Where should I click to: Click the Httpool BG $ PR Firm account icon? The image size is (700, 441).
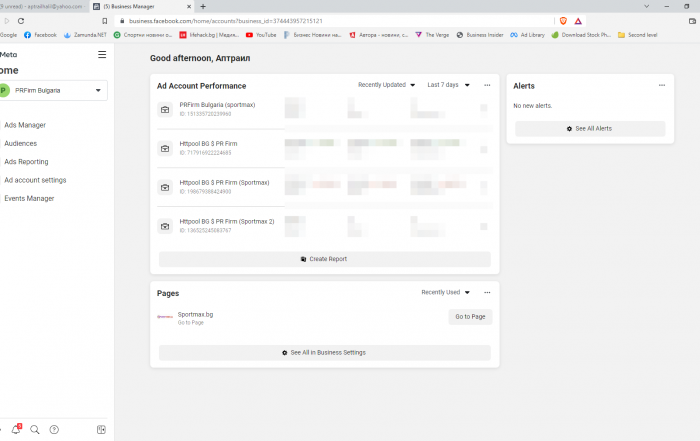tap(165, 148)
